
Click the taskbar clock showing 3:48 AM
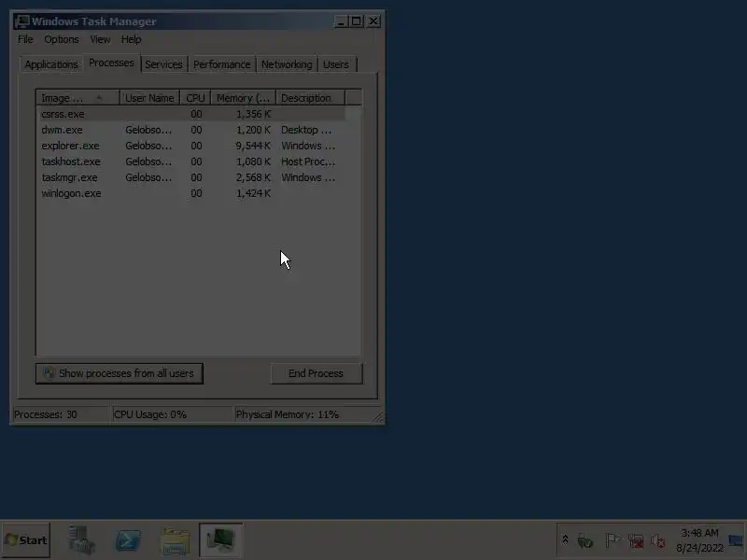pyautogui.click(x=699, y=540)
